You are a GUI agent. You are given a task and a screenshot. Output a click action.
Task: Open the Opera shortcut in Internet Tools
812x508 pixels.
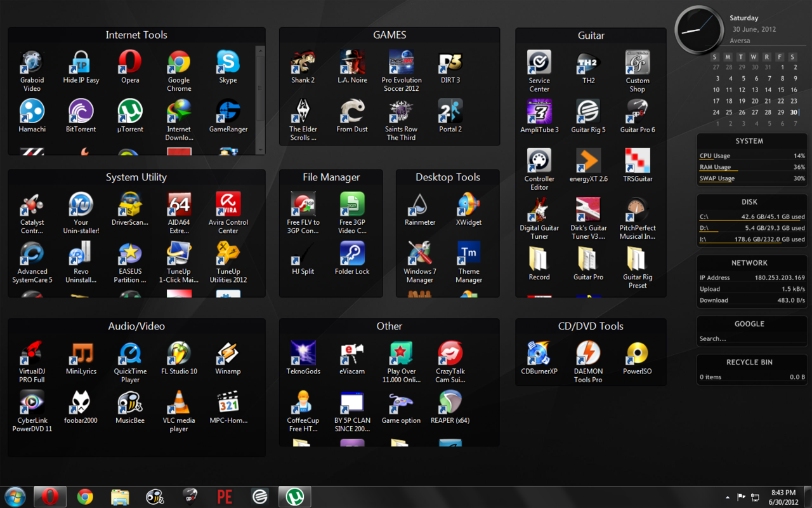[x=130, y=67]
